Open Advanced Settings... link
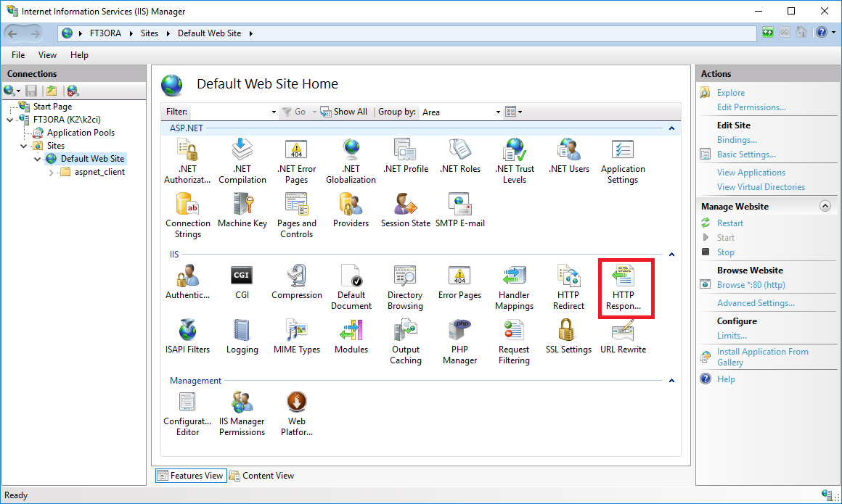The image size is (842, 504). 756,303
